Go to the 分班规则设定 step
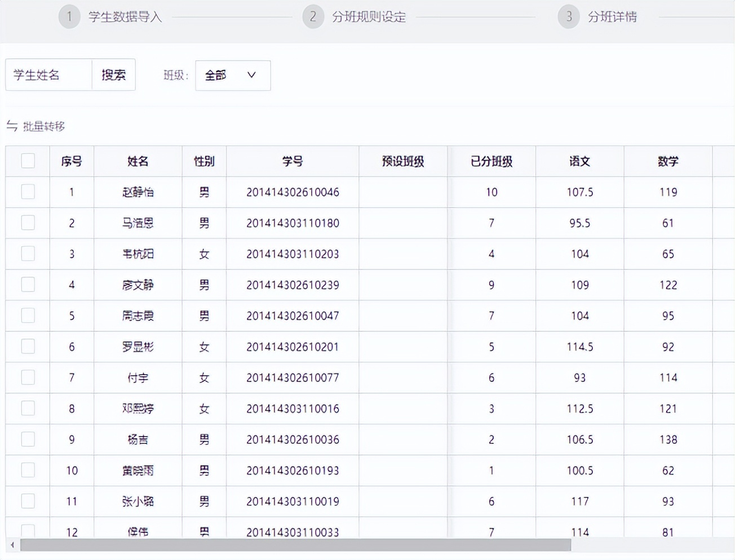This screenshot has width=735, height=560. 370,17
